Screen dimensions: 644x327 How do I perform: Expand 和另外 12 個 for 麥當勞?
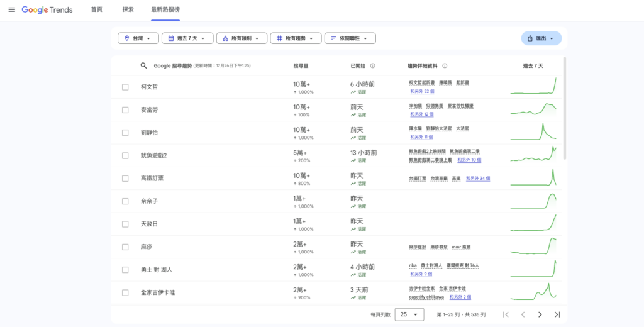click(422, 114)
